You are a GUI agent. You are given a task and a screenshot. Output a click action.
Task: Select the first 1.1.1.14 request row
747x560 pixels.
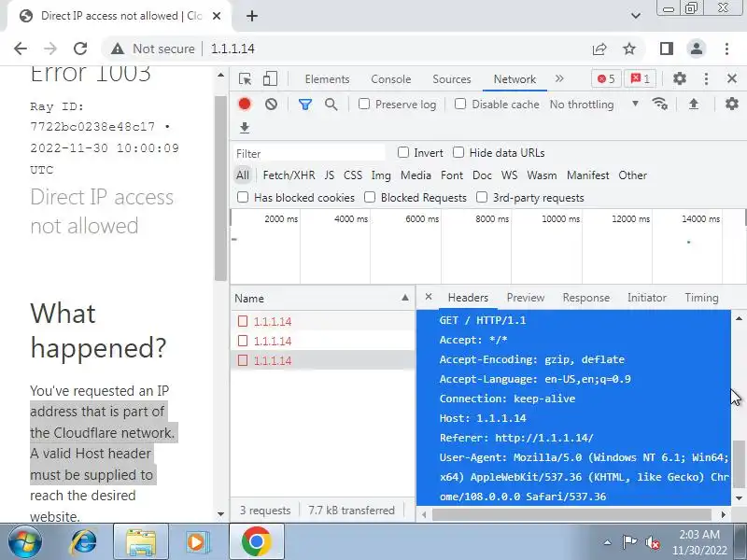(322, 321)
